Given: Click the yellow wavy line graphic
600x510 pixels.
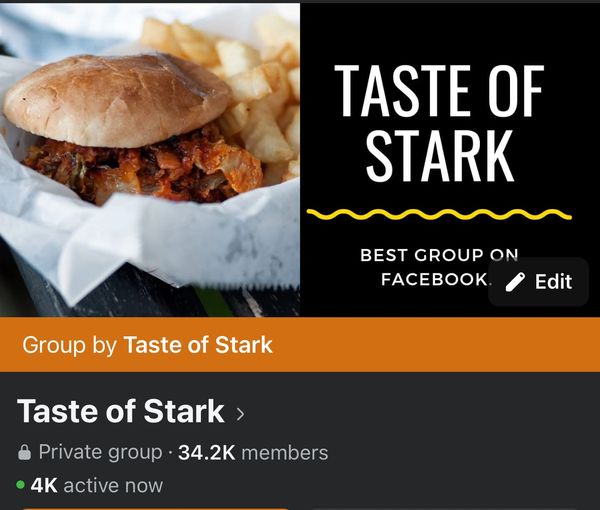Looking at the screenshot, I should pyautogui.click(x=439, y=215).
